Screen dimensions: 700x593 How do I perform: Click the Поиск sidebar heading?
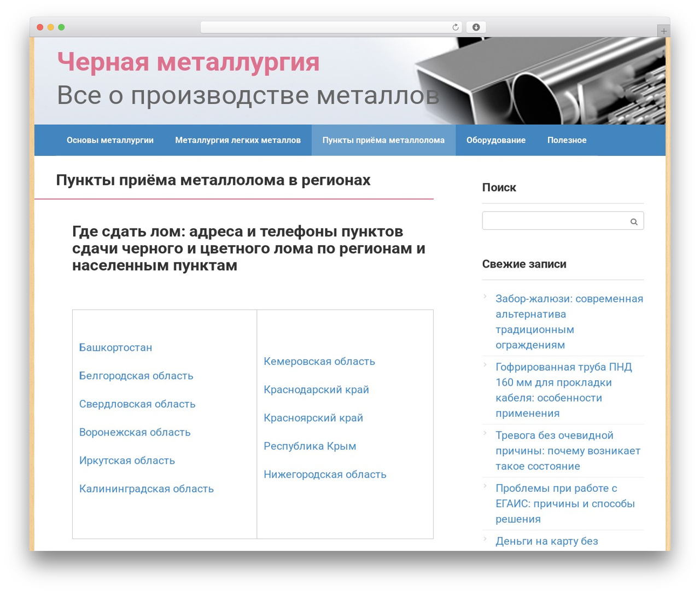click(x=499, y=188)
